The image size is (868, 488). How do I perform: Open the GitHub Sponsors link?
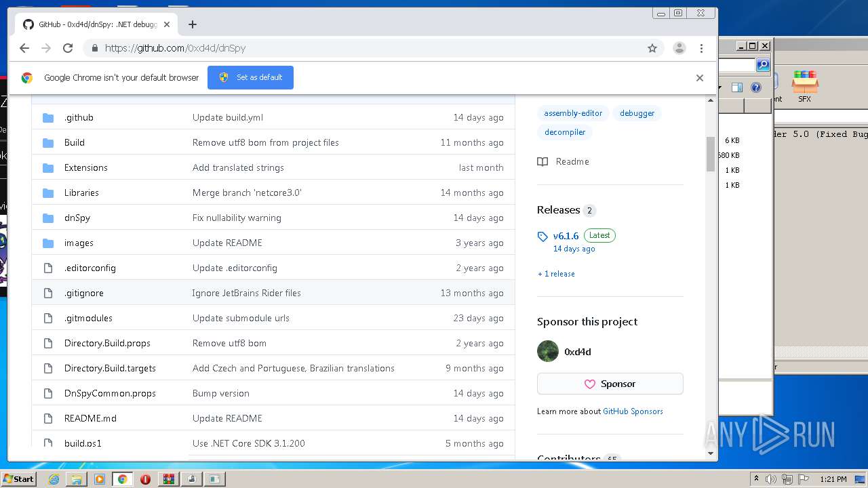click(x=633, y=411)
